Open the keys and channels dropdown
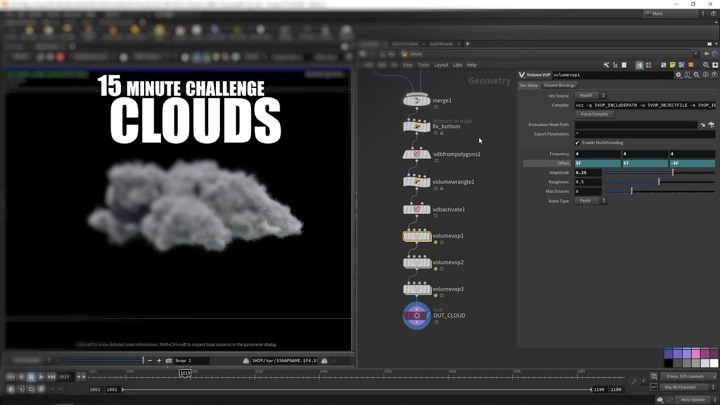The width and height of the screenshot is (720, 405). (x=687, y=377)
